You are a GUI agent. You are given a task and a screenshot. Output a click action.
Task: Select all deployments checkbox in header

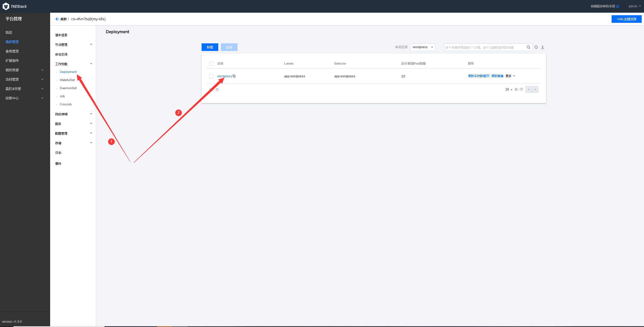(x=211, y=64)
